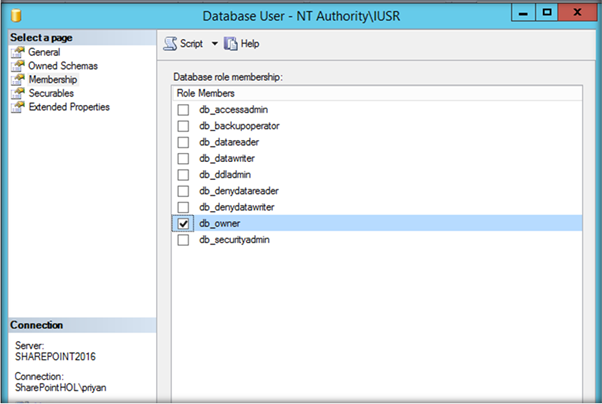Click the Script toolbar button

[x=184, y=44]
